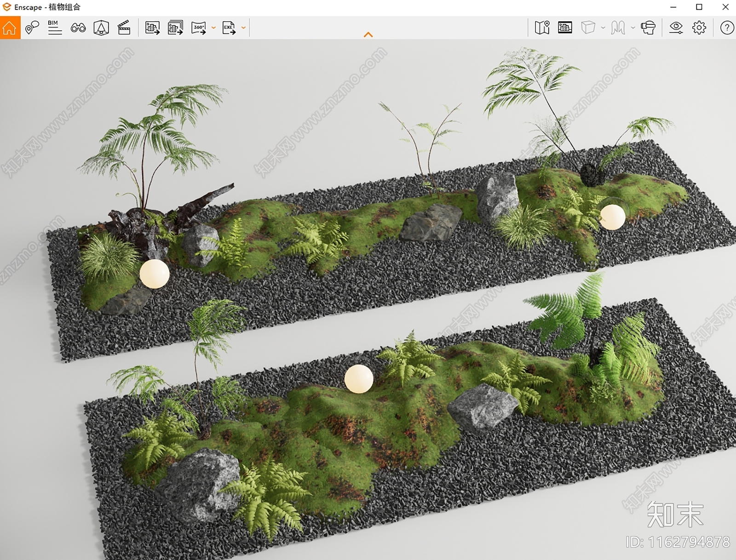
Task: Open the collaborative annotations pin icon
Action: pyautogui.click(x=32, y=28)
